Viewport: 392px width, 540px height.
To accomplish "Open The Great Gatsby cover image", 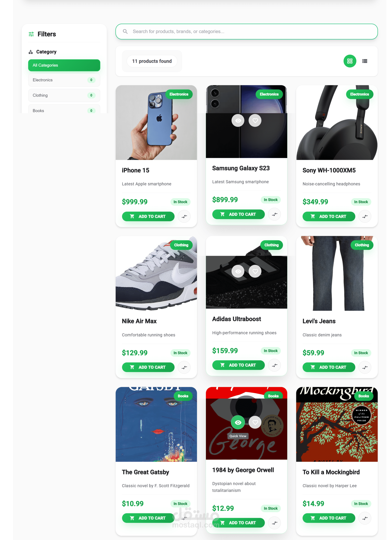I will [x=156, y=424].
